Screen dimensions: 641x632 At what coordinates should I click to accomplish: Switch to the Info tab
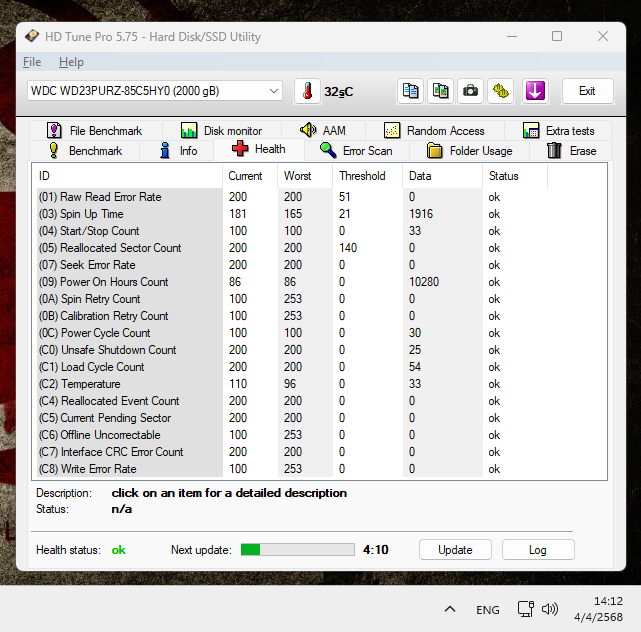click(x=177, y=150)
